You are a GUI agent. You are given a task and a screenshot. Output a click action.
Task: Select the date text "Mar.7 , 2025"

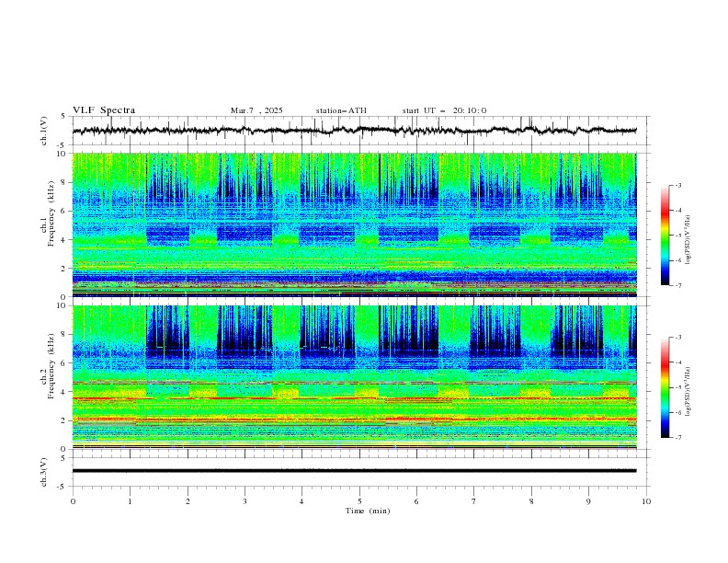(x=256, y=110)
